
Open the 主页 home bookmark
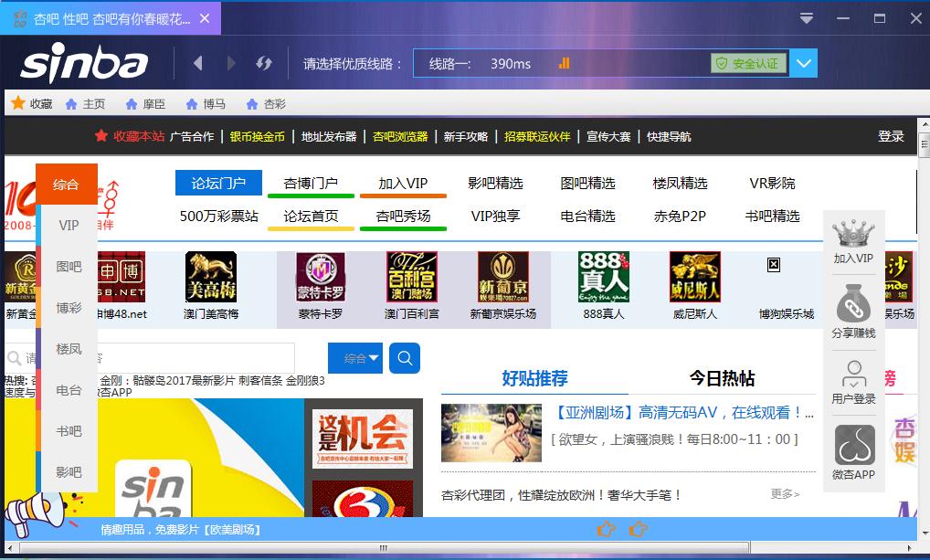tap(85, 104)
